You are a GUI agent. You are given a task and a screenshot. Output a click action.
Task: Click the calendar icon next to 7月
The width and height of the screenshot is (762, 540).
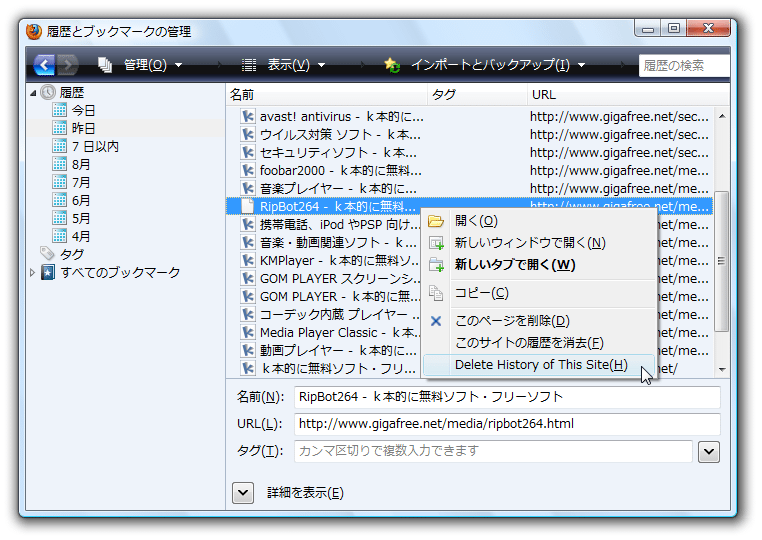[59, 182]
